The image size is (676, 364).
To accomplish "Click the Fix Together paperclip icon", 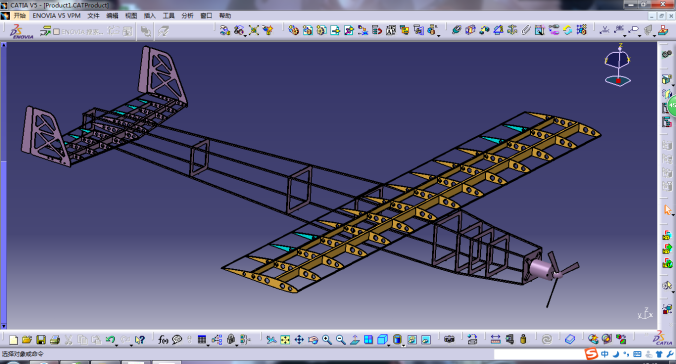I will 526,30.
